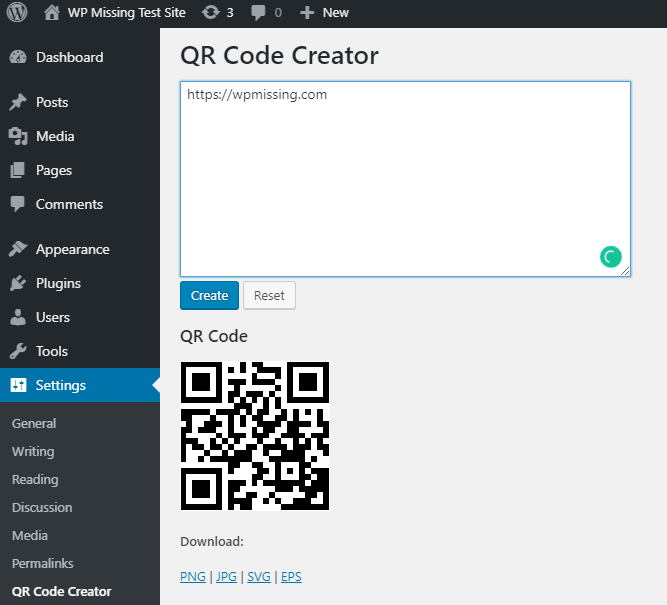This screenshot has height=605, width=667.
Task: Click inside the URL text area
Action: 405,179
